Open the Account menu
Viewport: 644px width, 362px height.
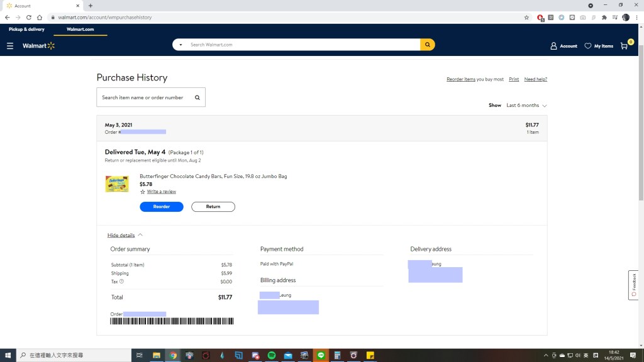[x=563, y=46]
